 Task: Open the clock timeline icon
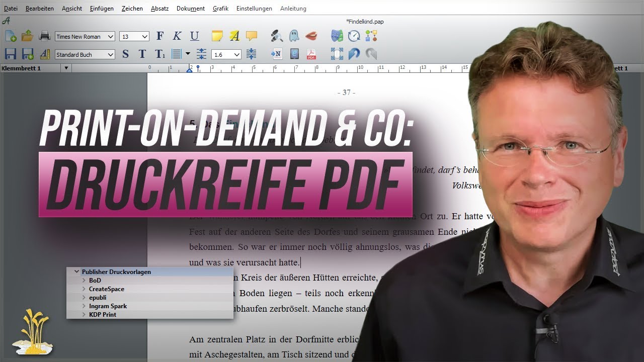pos(354,36)
